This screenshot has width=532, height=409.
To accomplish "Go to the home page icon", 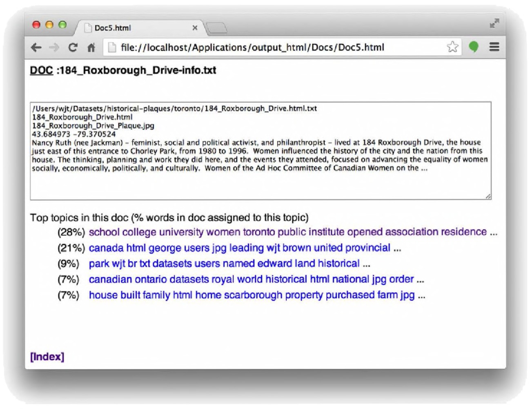I will pyautogui.click(x=91, y=47).
